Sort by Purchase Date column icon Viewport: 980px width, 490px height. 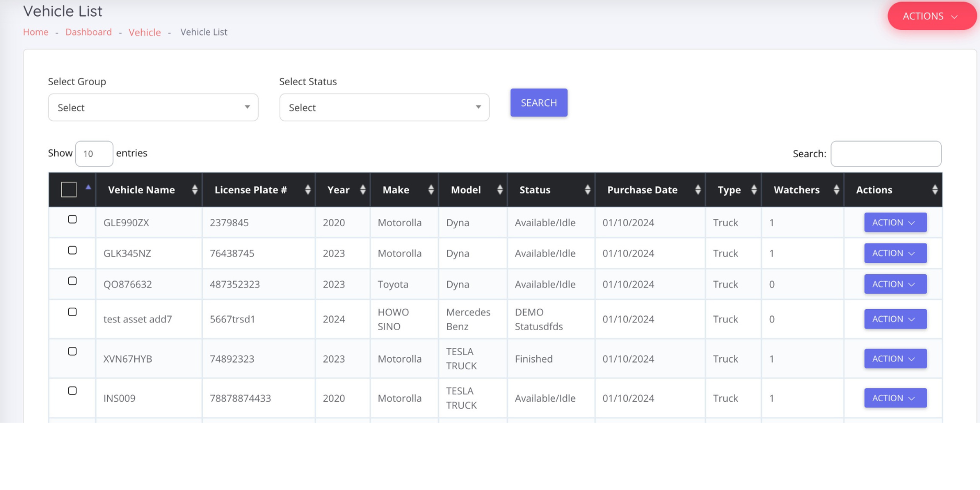[x=698, y=190]
